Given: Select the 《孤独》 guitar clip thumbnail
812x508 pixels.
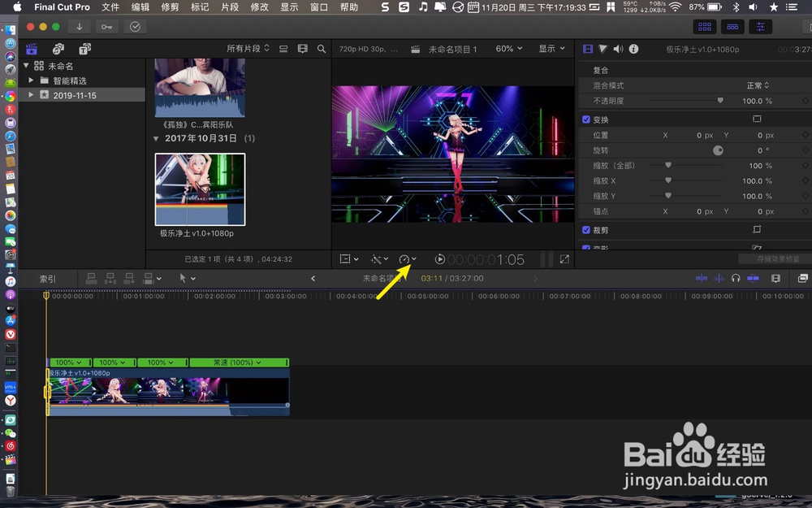Looking at the screenshot, I should click(200, 88).
